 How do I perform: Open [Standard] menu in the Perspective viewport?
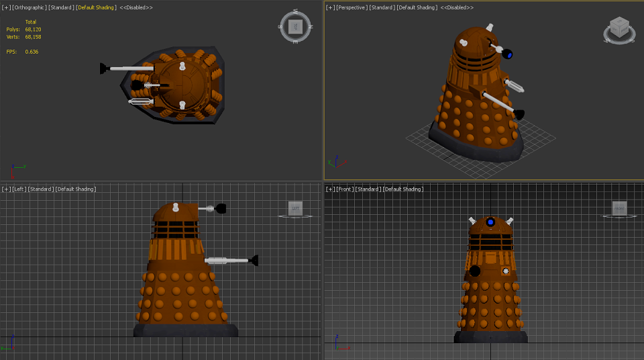click(382, 7)
